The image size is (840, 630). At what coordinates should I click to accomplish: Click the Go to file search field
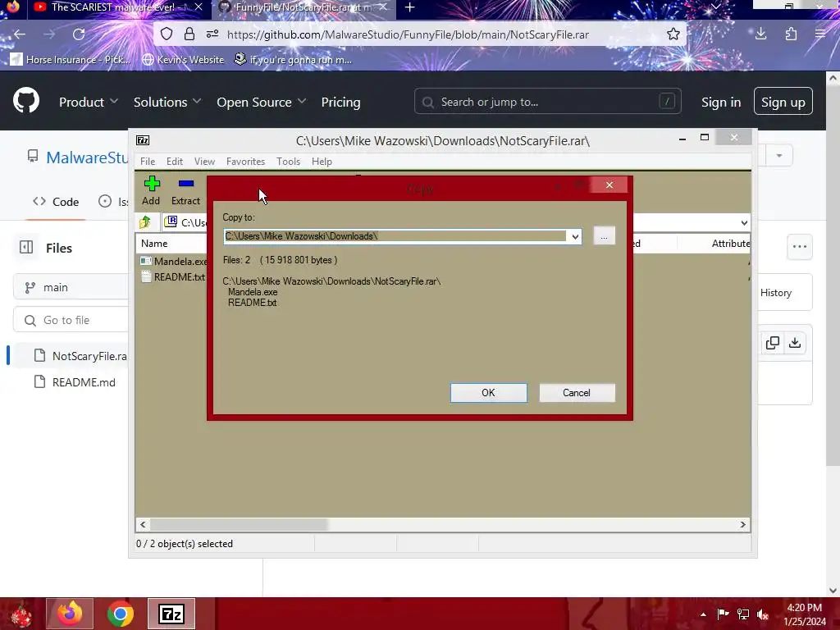(x=71, y=321)
